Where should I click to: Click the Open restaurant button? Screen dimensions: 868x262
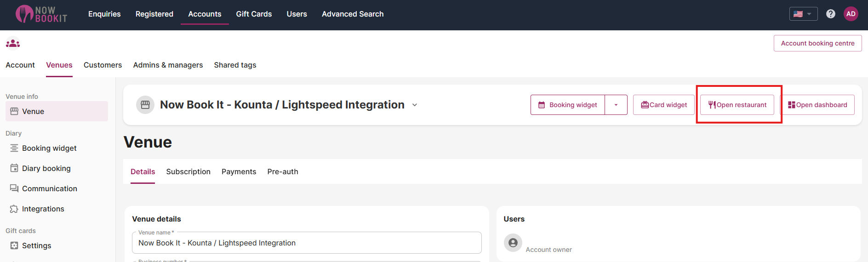pos(737,105)
